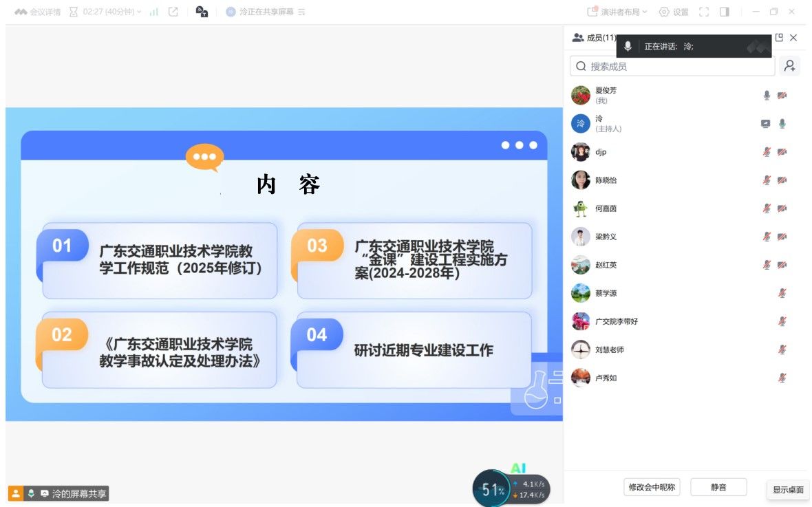Check the network signal strength icon

coord(154,12)
